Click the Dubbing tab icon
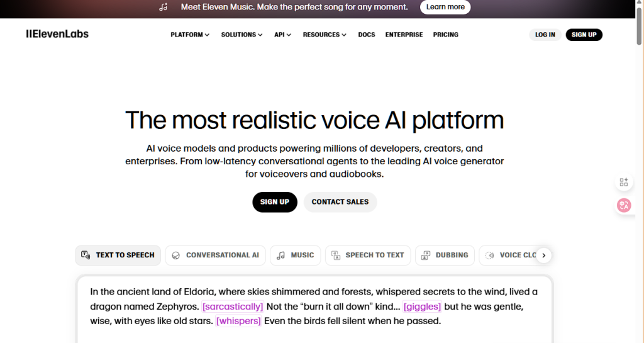 click(426, 256)
